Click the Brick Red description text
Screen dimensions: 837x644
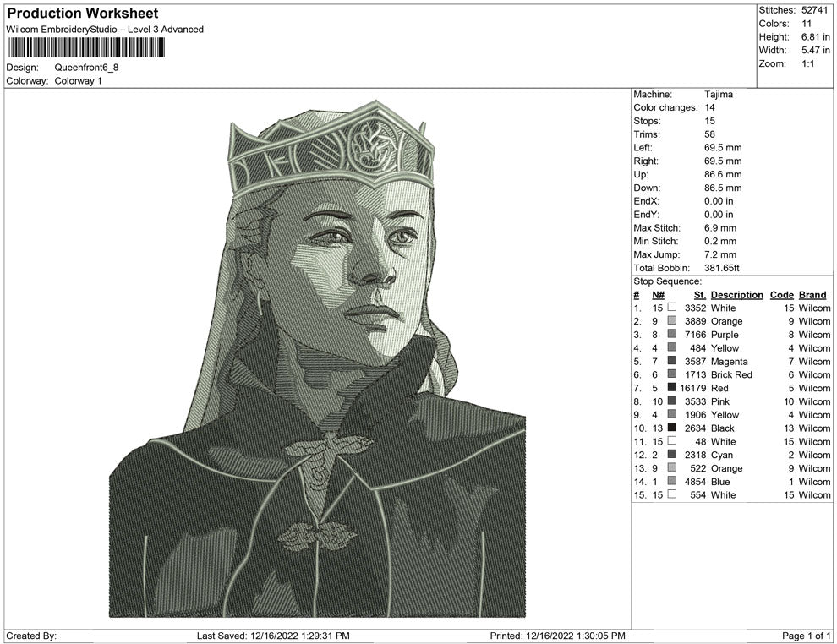pos(731,374)
